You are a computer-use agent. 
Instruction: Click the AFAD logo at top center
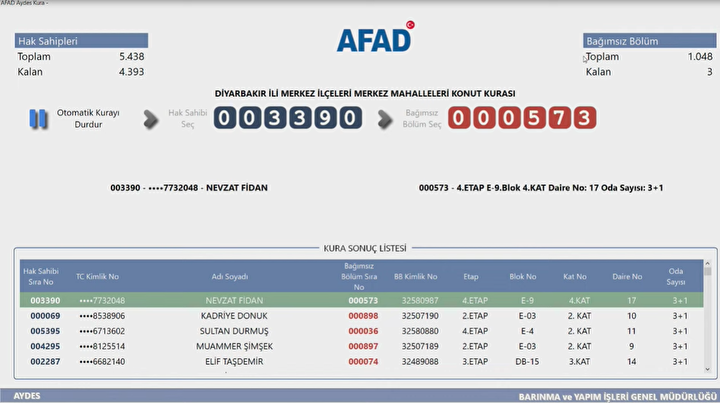[375, 38]
